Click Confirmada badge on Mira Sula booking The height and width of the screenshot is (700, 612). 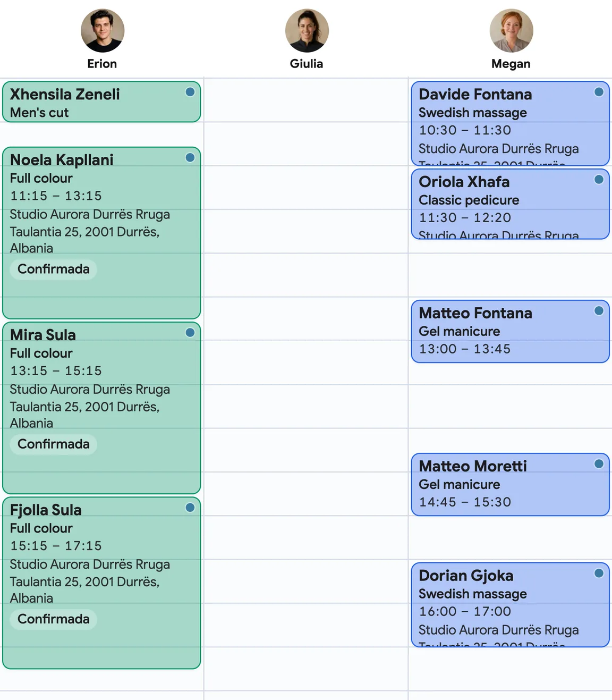click(x=54, y=444)
